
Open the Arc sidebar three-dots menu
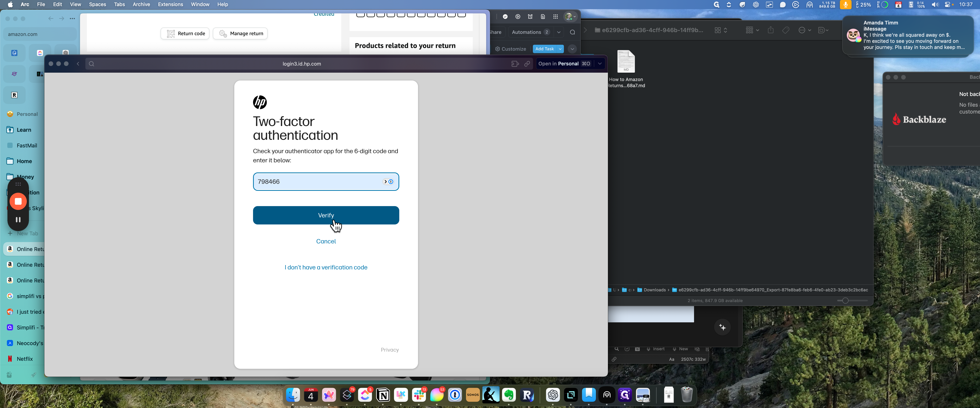pyautogui.click(x=72, y=19)
